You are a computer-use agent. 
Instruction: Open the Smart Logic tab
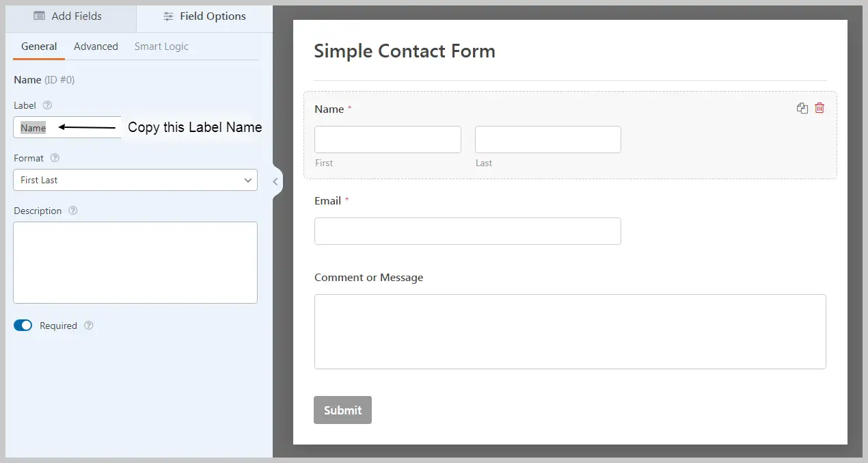click(x=161, y=47)
